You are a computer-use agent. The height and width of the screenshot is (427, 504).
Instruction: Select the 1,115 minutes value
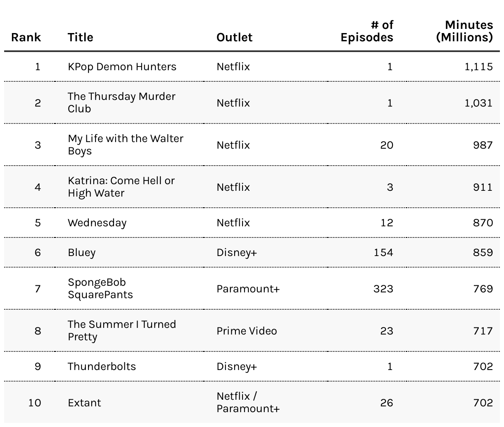pos(478,67)
